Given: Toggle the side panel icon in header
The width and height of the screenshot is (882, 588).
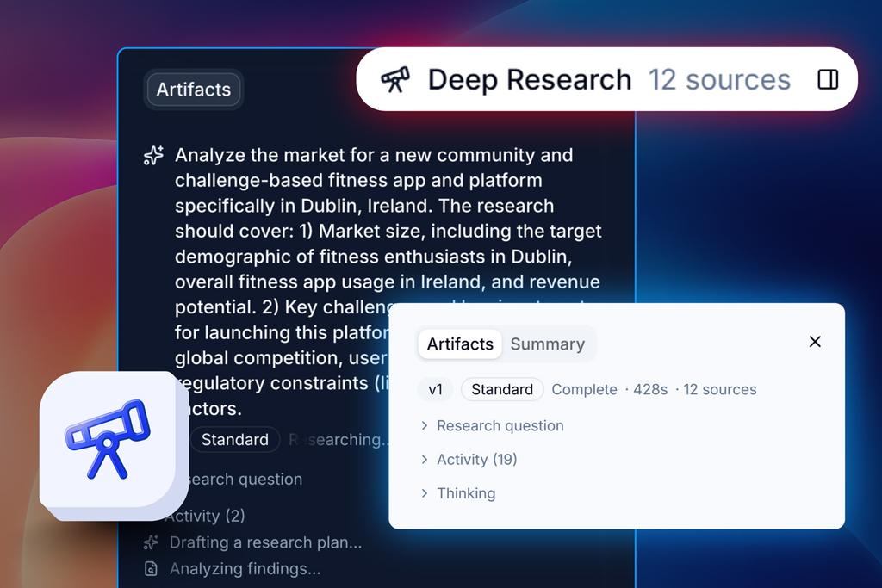Looking at the screenshot, I should (828, 79).
